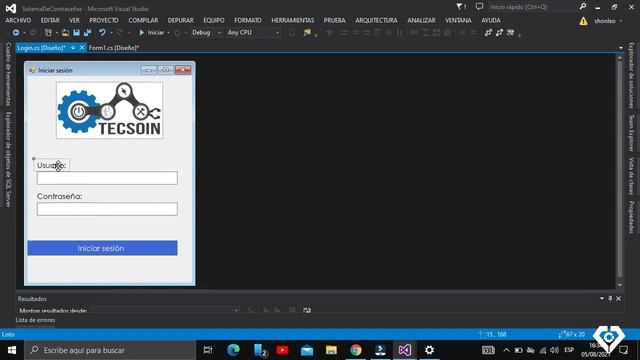Click the save floppy disk icon
The width and height of the screenshot is (640, 360).
pyautogui.click(x=76, y=33)
